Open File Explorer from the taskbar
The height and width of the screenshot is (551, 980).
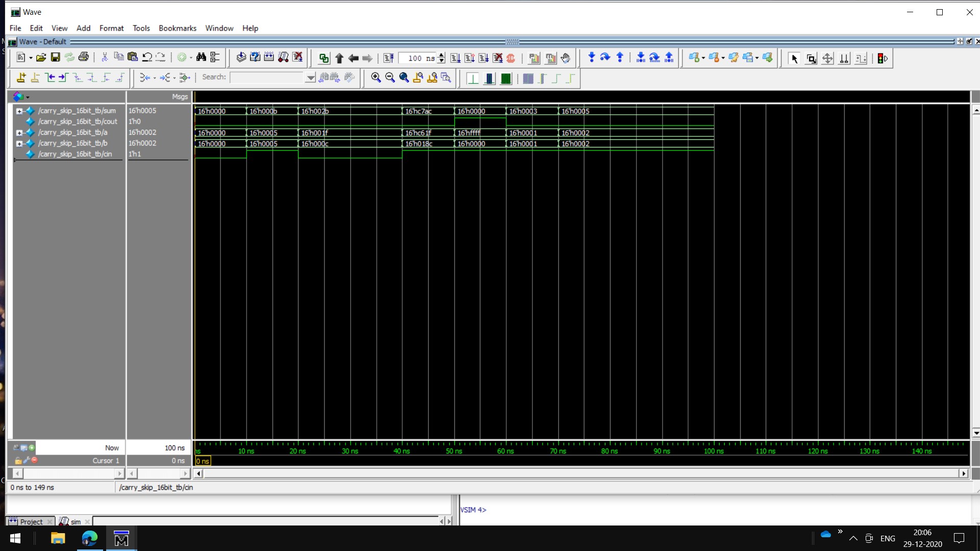pyautogui.click(x=58, y=538)
